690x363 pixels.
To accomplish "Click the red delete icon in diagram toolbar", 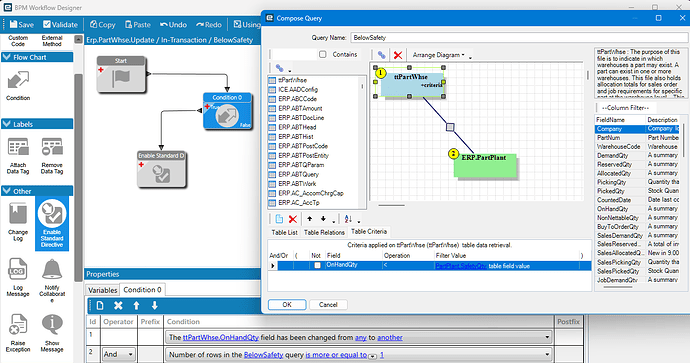I will tap(398, 55).
